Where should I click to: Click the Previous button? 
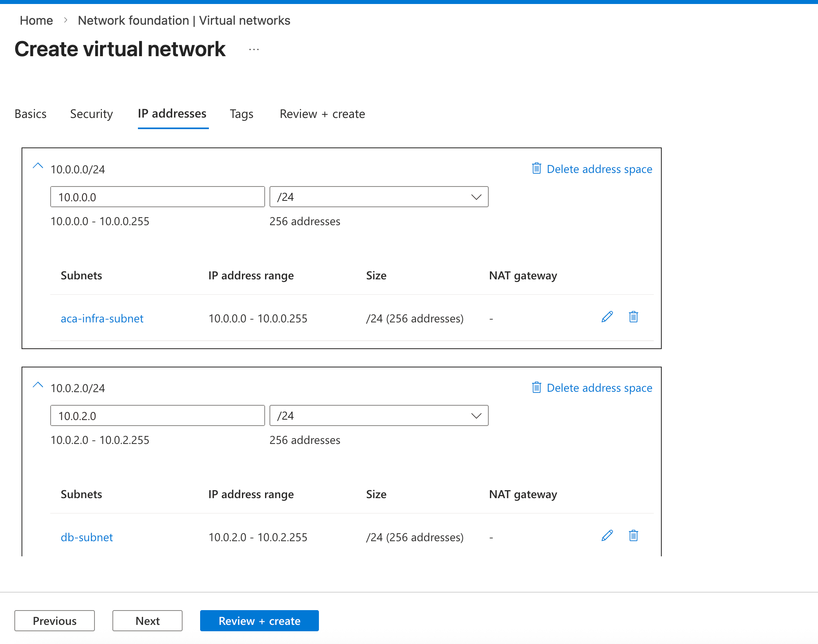(x=54, y=620)
